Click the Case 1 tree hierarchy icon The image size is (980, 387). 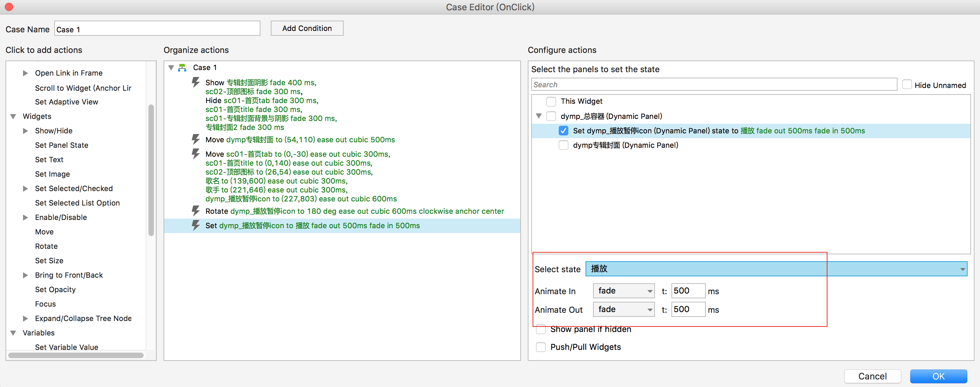pos(182,68)
